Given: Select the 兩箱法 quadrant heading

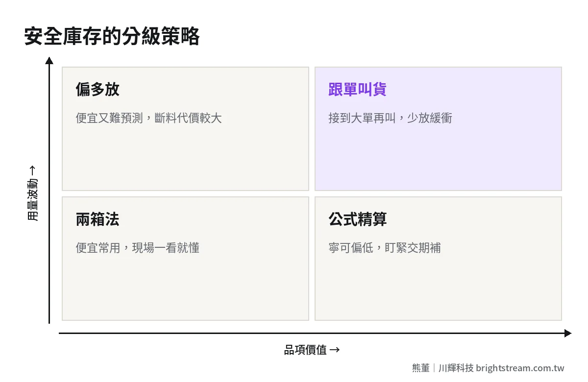Looking at the screenshot, I should pos(98,219).
